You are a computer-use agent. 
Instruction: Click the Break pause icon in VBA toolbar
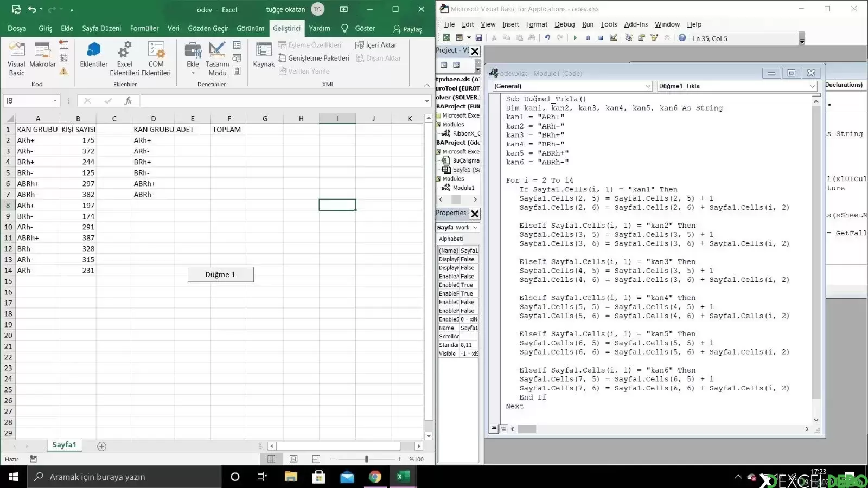[x=588, y=38]
